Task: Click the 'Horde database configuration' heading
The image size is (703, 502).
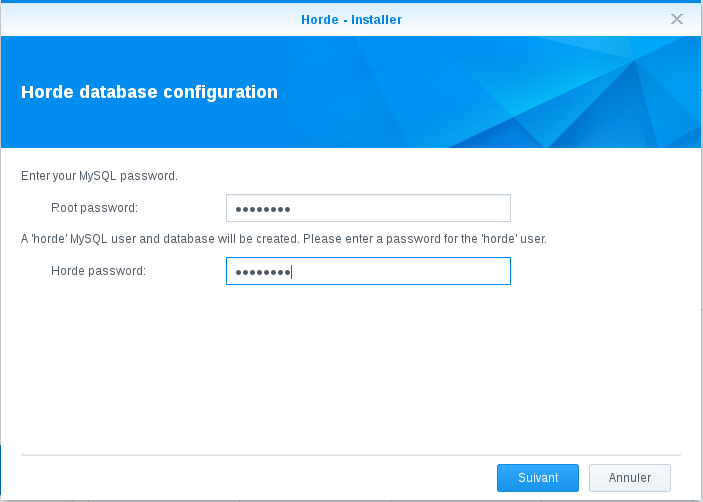Action: [149, 92]
